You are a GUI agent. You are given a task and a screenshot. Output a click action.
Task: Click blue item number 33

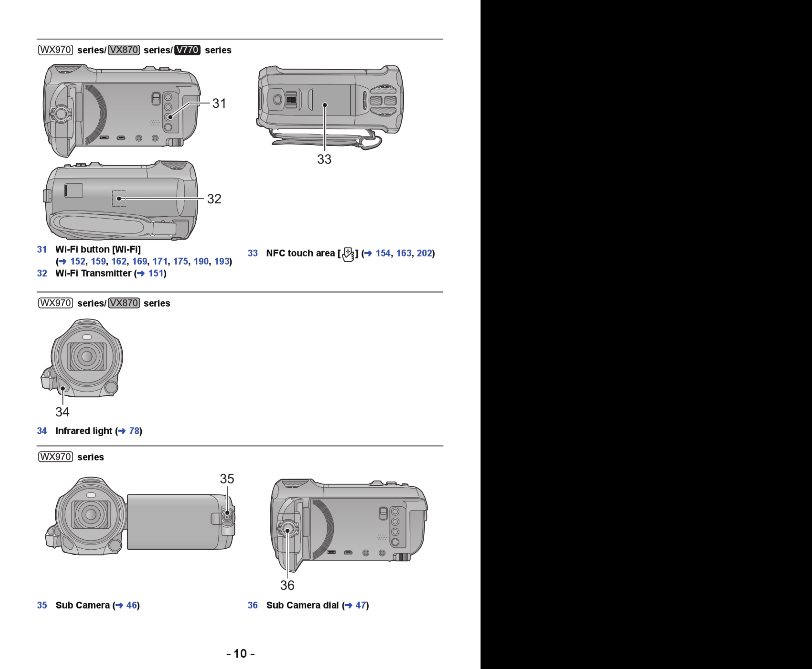coord(252,253)
